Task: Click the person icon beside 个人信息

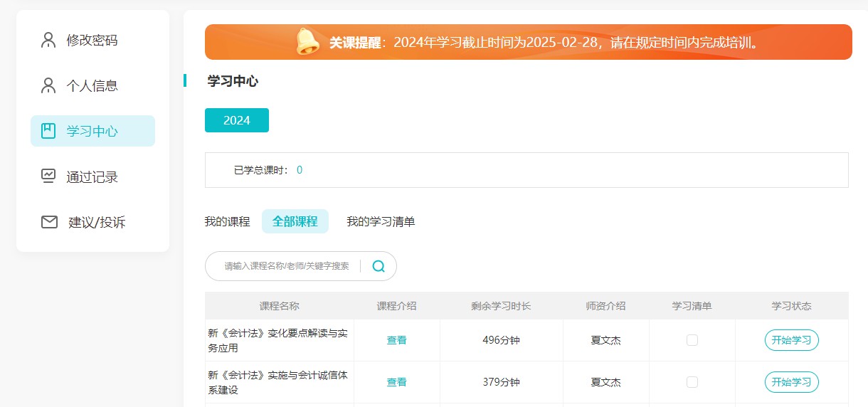Action: 48,86
